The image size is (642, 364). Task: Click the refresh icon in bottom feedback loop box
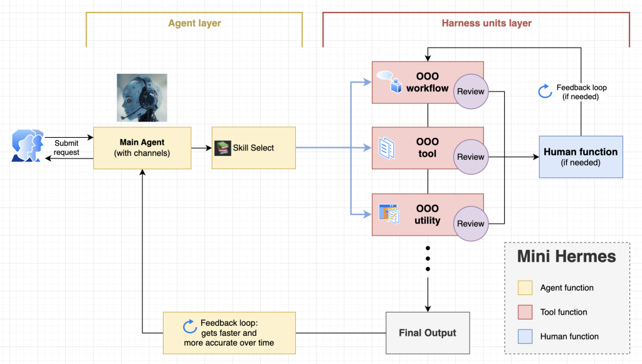[189, 326]
